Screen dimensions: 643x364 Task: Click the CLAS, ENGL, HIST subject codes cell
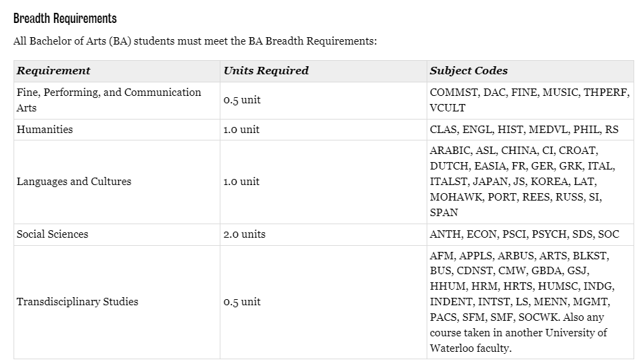(x=530, y=130)
